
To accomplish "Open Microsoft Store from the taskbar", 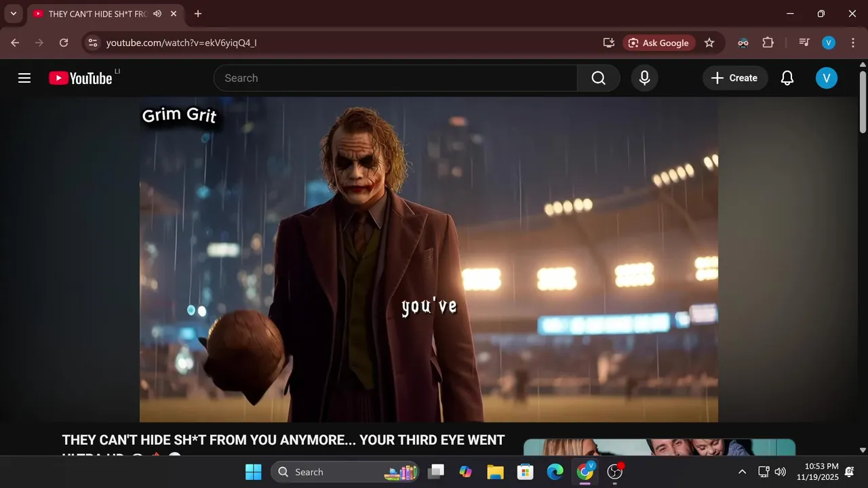I will coord(525,472).
